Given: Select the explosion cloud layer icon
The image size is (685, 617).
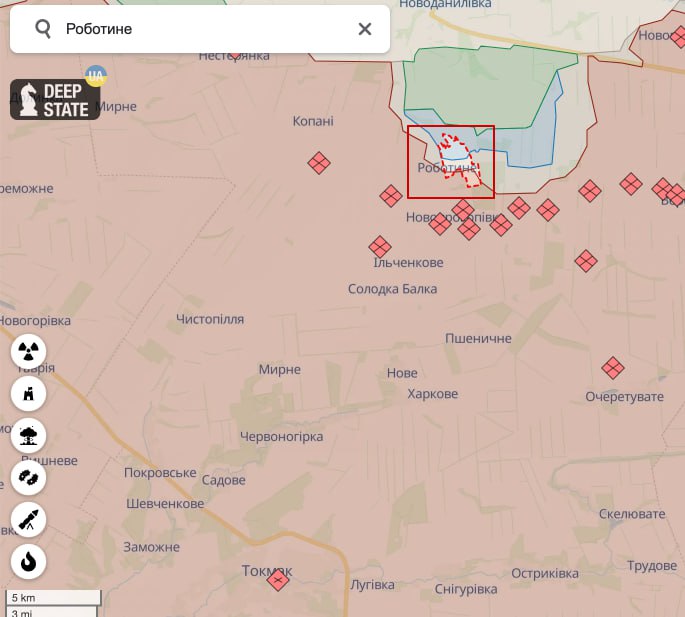Looking at the screenshot, I should [28, 435].
